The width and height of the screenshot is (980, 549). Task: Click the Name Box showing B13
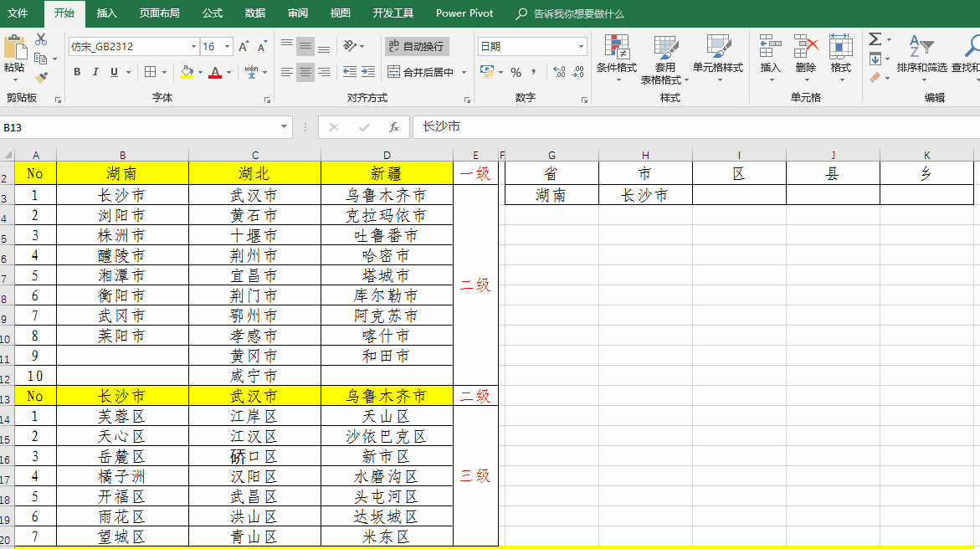point(139,127)
